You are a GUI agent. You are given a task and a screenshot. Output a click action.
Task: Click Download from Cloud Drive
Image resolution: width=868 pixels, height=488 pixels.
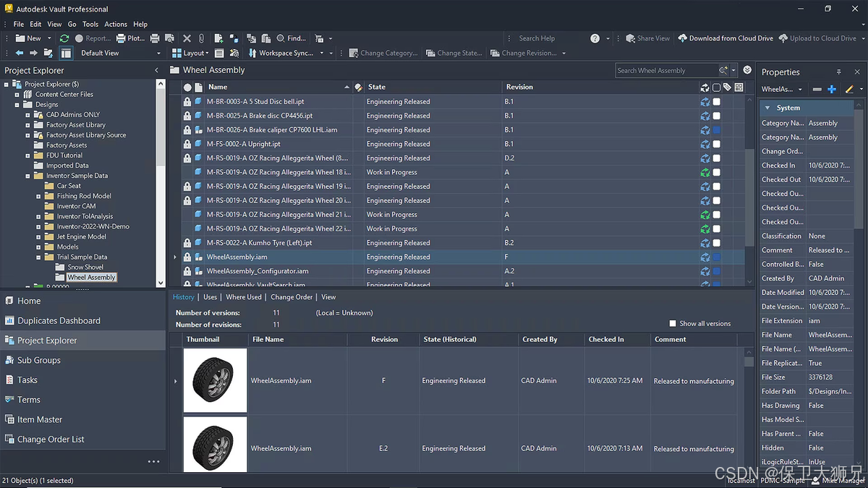[x=726, y=38]
